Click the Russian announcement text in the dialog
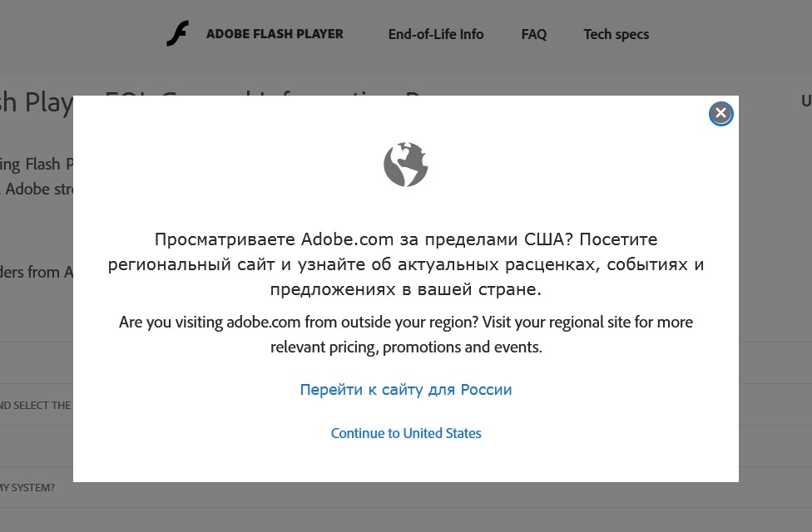This screenshot has height=532, width=812. click(406, 264)
